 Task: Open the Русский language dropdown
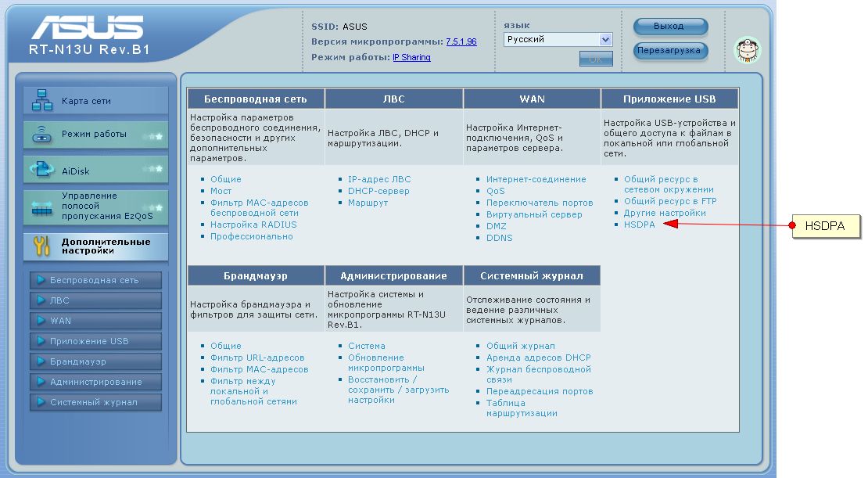558,39
